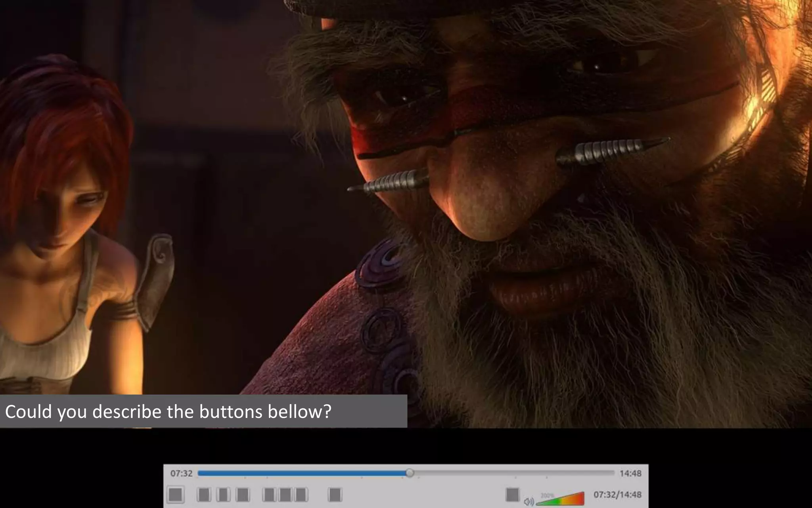Mute audio using the speaker icon

tap(529, 502)
